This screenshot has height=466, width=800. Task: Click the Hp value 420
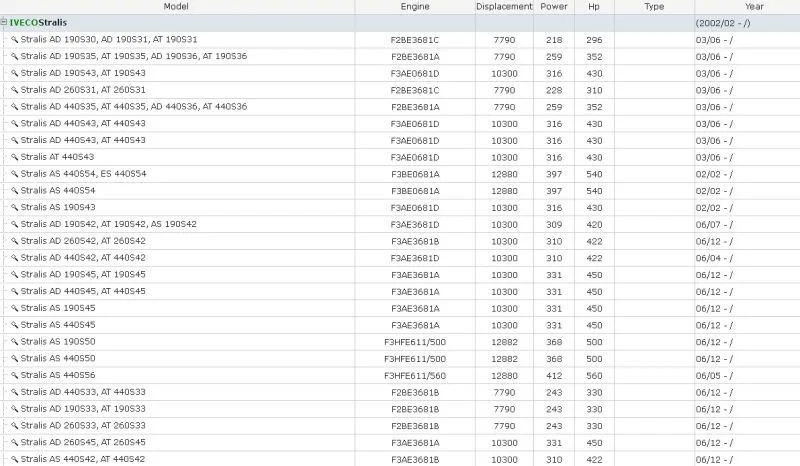[594, 225]
